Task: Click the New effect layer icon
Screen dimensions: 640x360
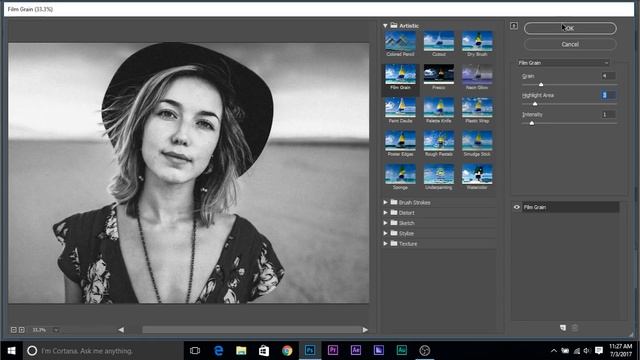Action: tap(563, 328)
